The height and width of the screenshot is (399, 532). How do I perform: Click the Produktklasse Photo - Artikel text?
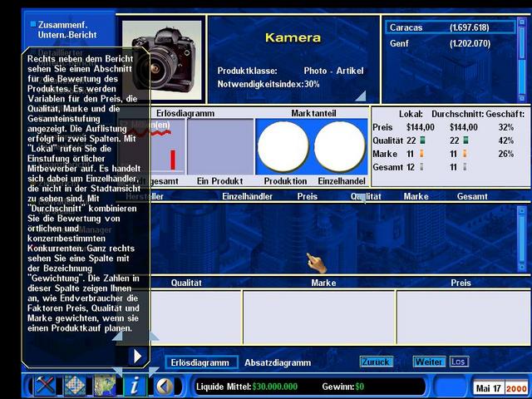(x=290, y=71)
